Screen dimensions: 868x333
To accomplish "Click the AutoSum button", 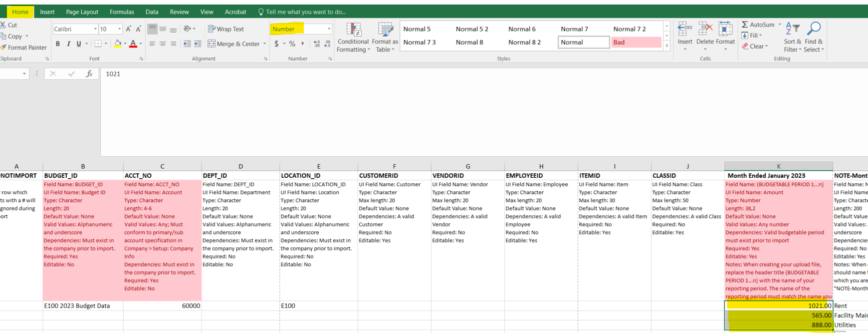I will (x=758, y=25).
